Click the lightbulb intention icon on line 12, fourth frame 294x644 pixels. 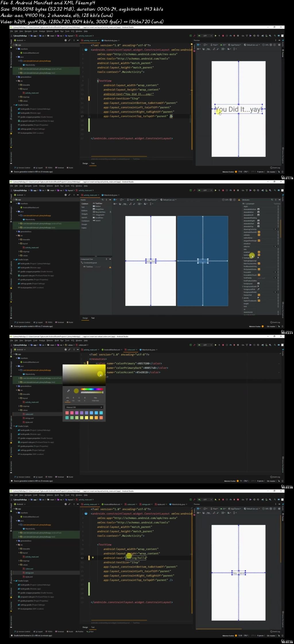[93, 558]
